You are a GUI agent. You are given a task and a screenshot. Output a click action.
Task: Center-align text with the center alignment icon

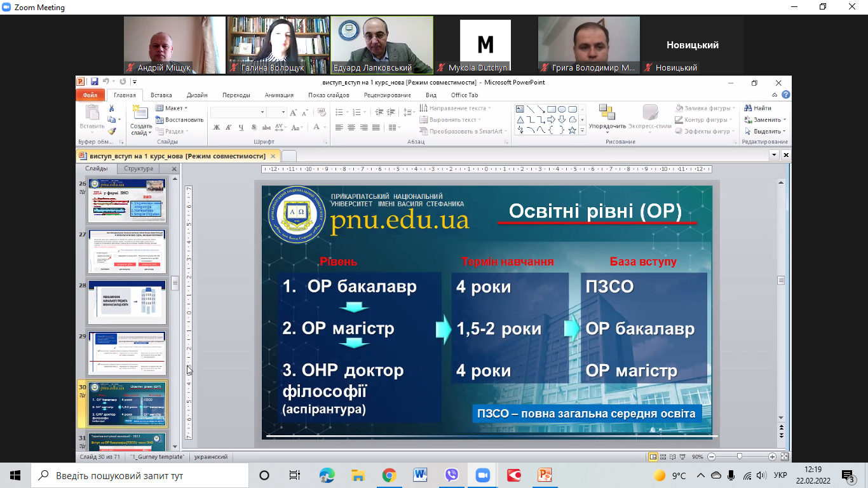pyautogui.click(x=351, y=128)
